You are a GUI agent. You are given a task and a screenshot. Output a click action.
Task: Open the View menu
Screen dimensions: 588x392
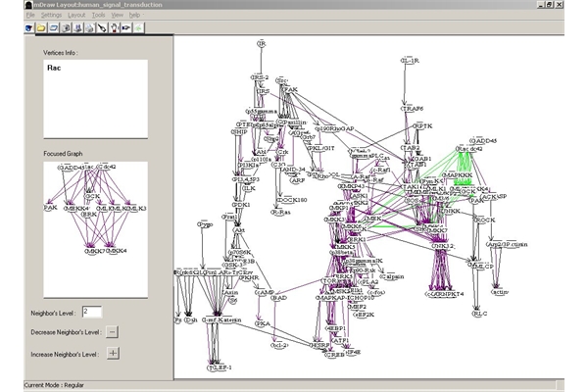tap(118, 16)
